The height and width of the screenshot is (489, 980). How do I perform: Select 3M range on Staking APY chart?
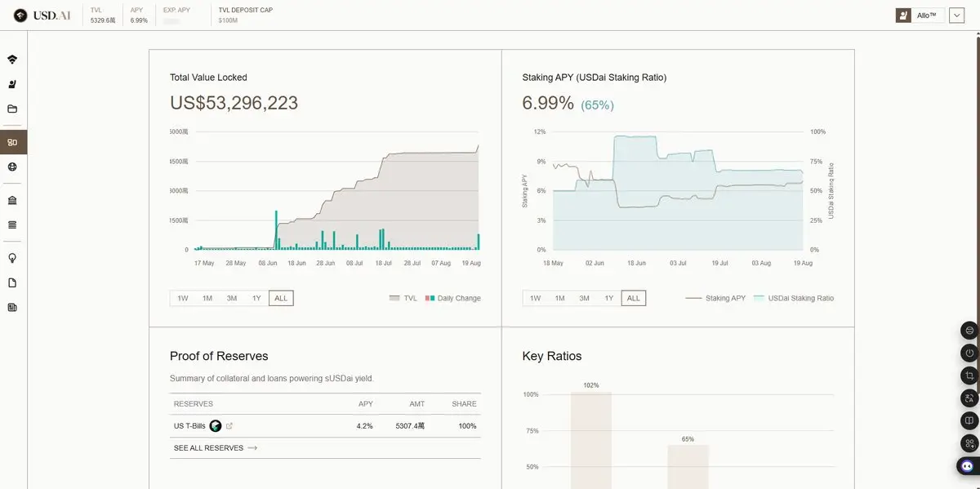(x=585, y=298)
